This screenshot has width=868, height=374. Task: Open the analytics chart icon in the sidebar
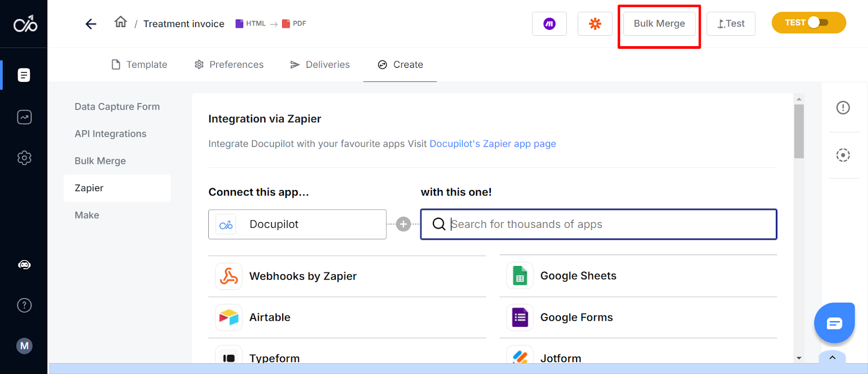click(24, 117)
